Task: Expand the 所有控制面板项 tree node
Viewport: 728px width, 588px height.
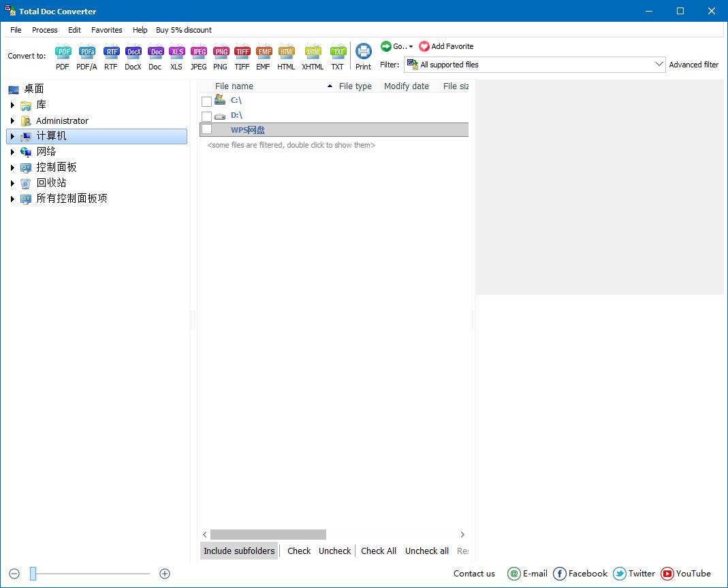Action: [x=12, y=199]
